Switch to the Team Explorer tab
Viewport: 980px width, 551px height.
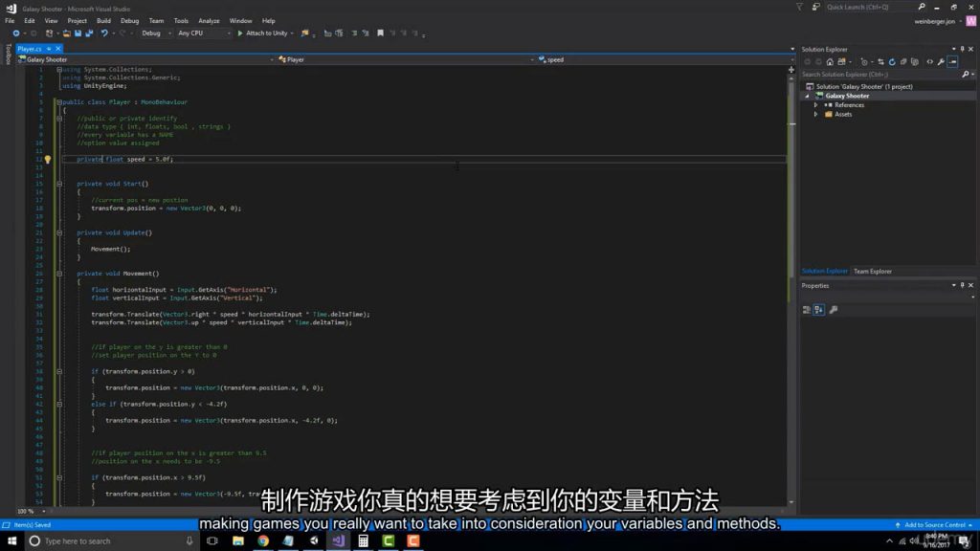pos(872,272)
